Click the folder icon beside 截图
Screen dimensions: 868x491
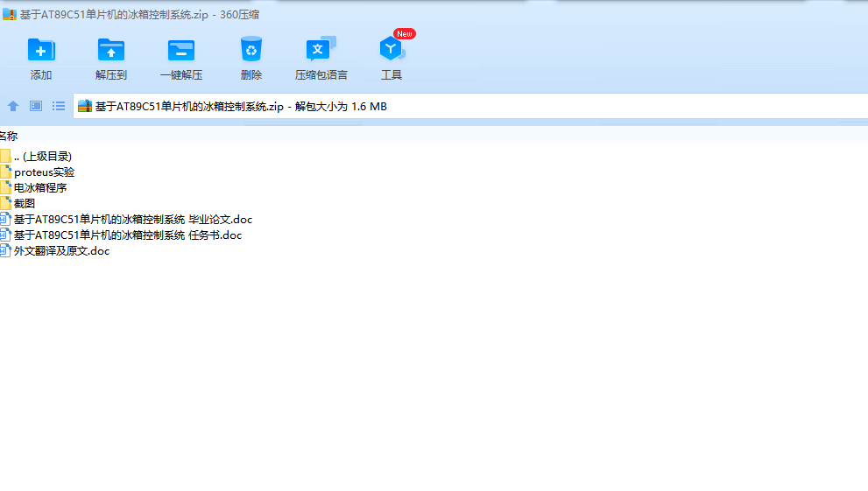tap(5, 203)
